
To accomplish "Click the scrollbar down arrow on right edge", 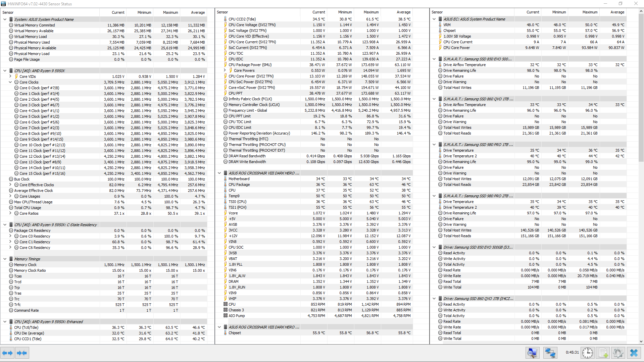I will click(641, 342).
